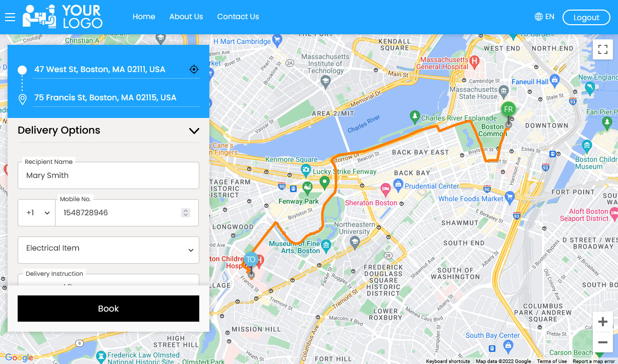Collapse the Delivery Options section
Image resolution: width=618 pixels, height=364 pixels.
[x=194, y=131]
